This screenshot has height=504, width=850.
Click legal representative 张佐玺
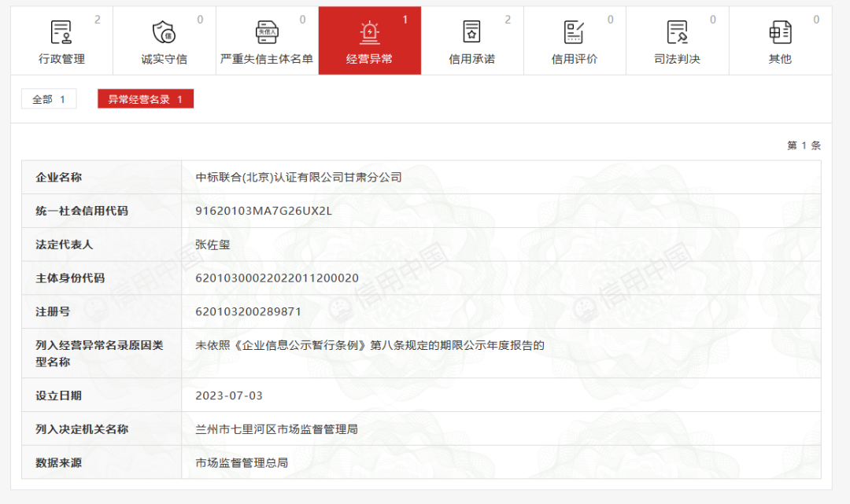(213, 245)
